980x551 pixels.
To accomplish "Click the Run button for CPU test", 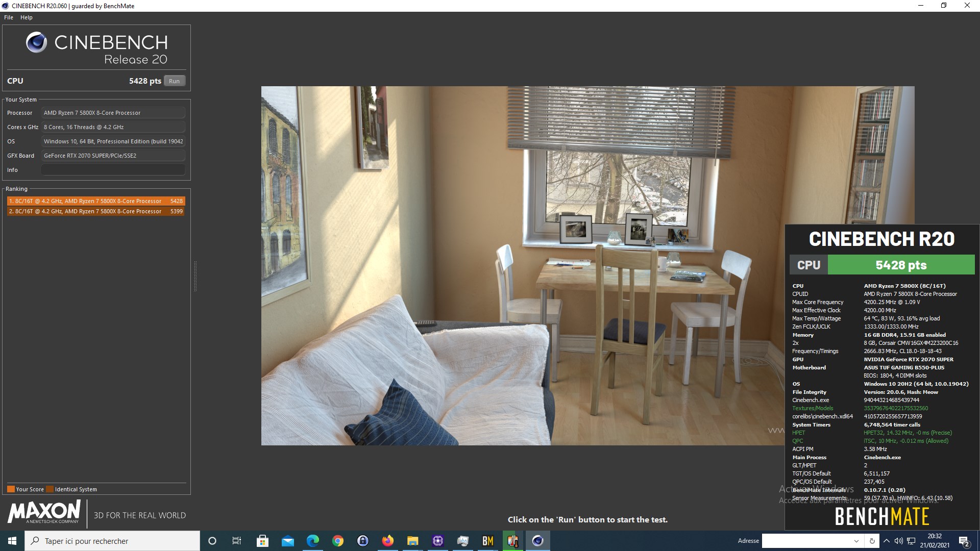I will pos(174,81).
